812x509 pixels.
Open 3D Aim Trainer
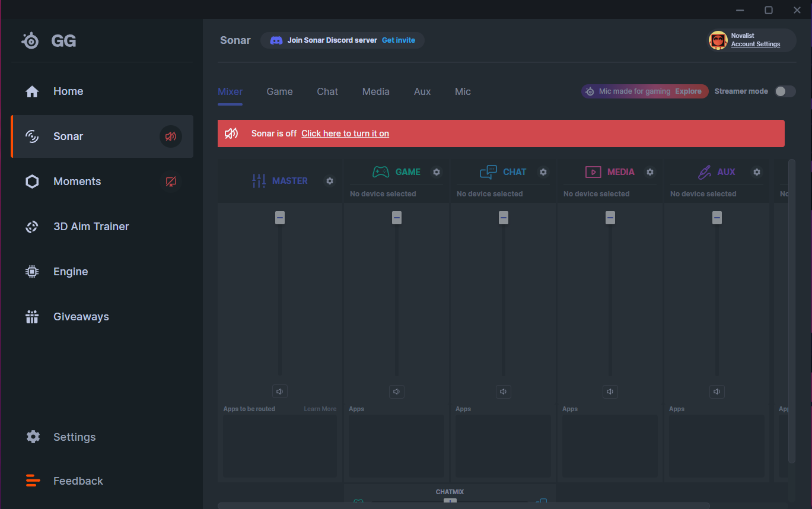tap(102, 227)
